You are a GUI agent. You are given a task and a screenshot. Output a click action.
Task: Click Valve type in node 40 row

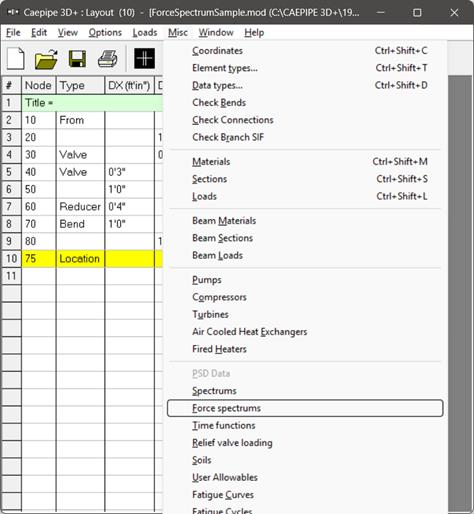80,172
